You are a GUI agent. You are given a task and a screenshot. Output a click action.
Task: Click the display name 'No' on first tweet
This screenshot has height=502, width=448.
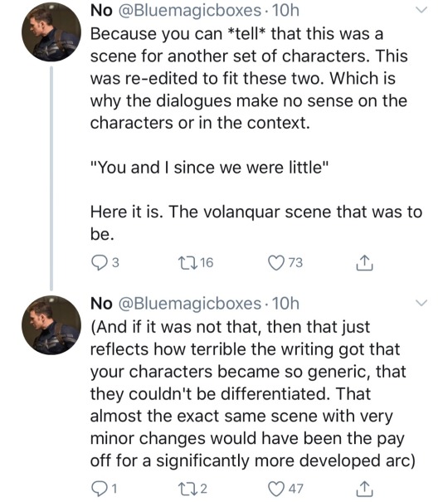[101, 10]
